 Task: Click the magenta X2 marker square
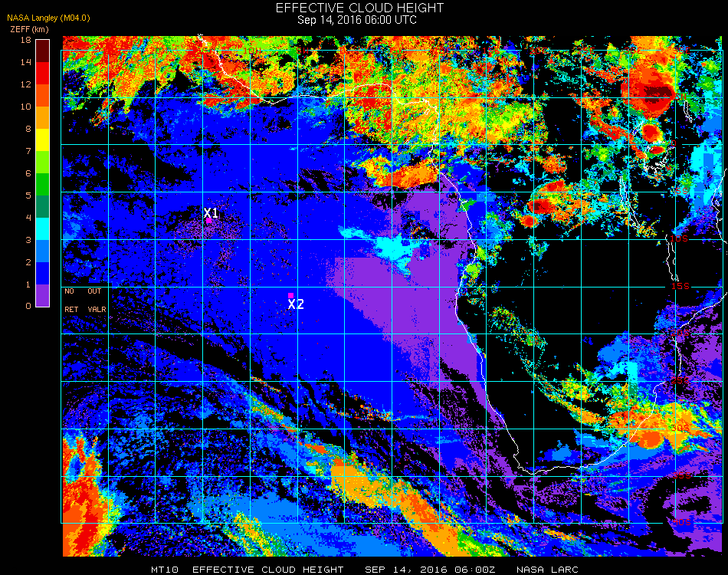[x=290, y=295]
